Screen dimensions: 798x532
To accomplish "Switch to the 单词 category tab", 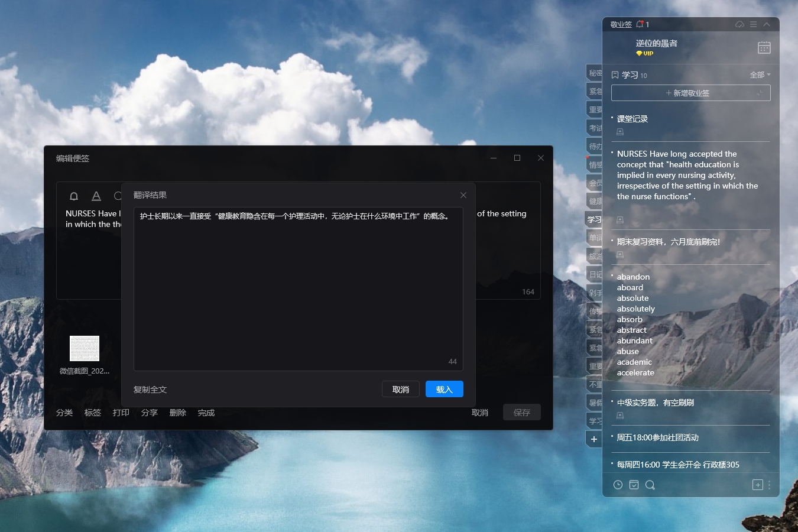I will [x=595, y=238].
